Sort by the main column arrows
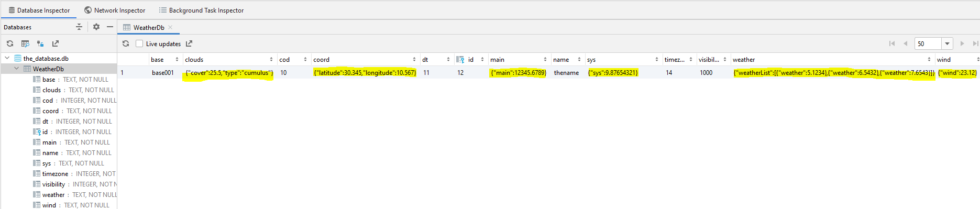The image size is (980, 209). pyautogui.click(x=545, y=60)
